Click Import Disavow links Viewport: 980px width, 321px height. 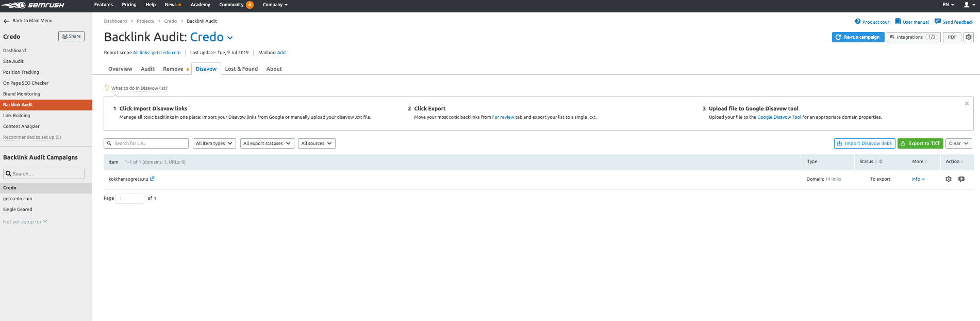[865, 143]
